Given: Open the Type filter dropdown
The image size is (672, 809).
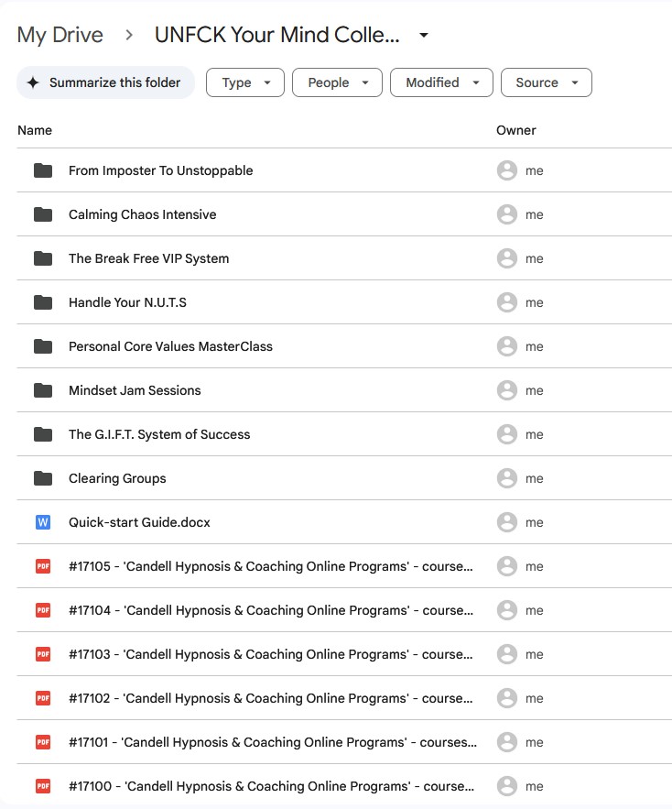Looking at the screenshot, I should 245,82.
